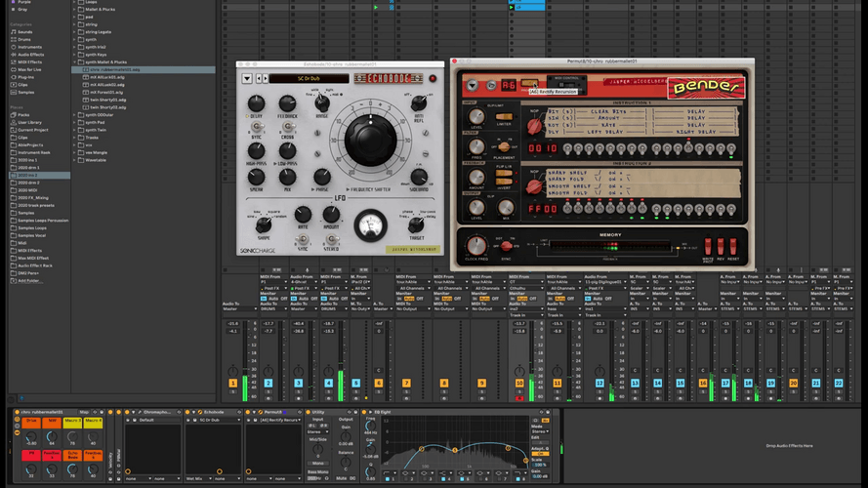Collapse the synth Mallet & Plucks folder

tap(75, 61)
